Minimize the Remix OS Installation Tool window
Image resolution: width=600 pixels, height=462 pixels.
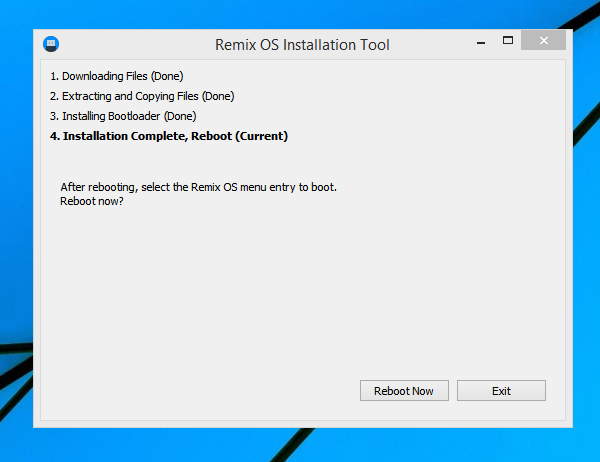(x=481, y=41)
